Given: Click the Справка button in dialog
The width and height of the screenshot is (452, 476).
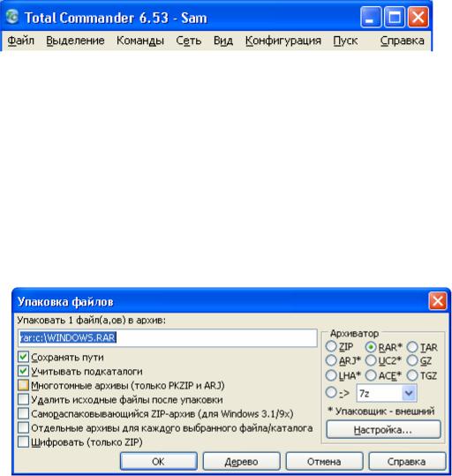Looking at the screenshot, I should pyautogui.click(x=407, y=461).
